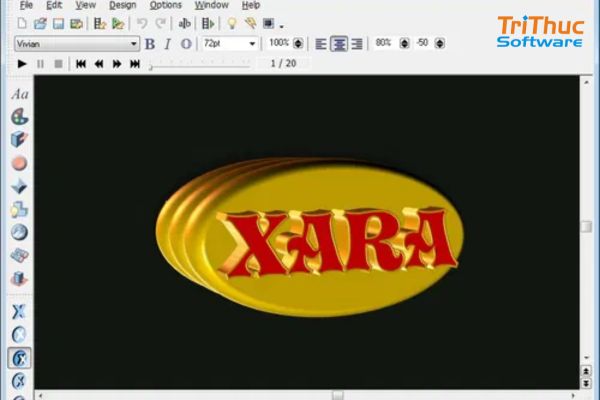Click the Export image icon beside Save
The height and width of the screenshot is (400, 600).
click(77, 24)
